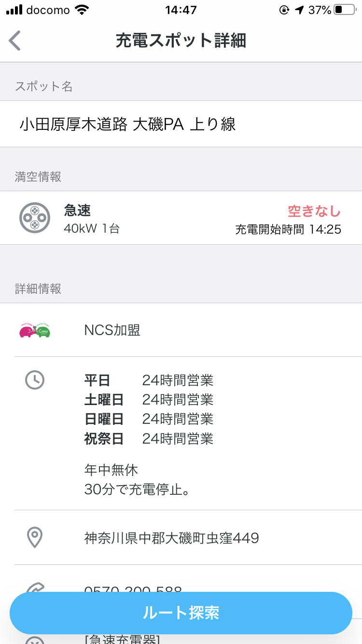The image size is (362, 644).
Task: Start route search with ルート探索 button
Action: [x=181, y=613]
